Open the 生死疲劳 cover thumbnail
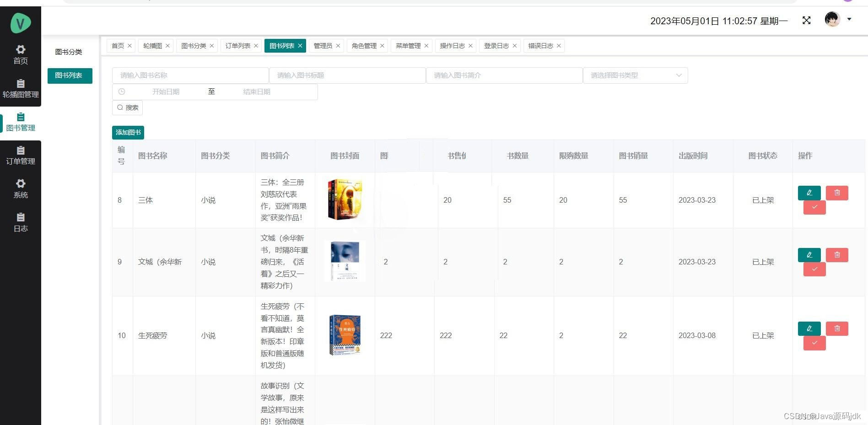 (x=345, y=335)
